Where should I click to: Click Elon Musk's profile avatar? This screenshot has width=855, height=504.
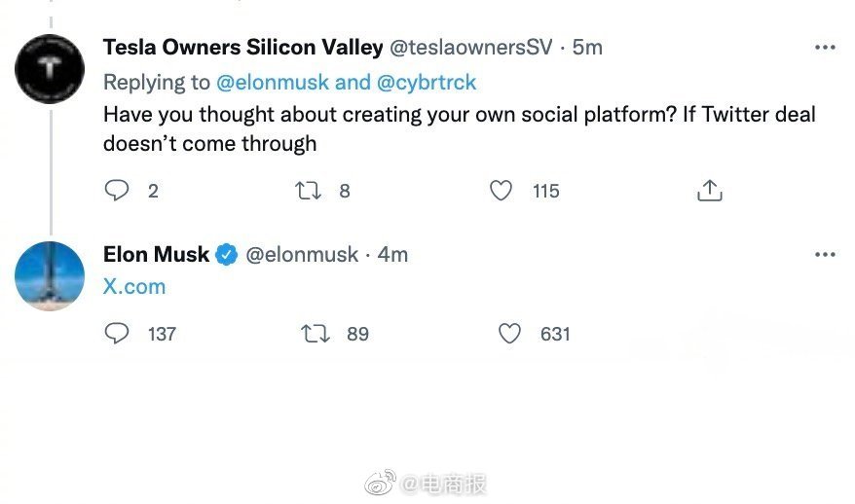coord(50,276)
